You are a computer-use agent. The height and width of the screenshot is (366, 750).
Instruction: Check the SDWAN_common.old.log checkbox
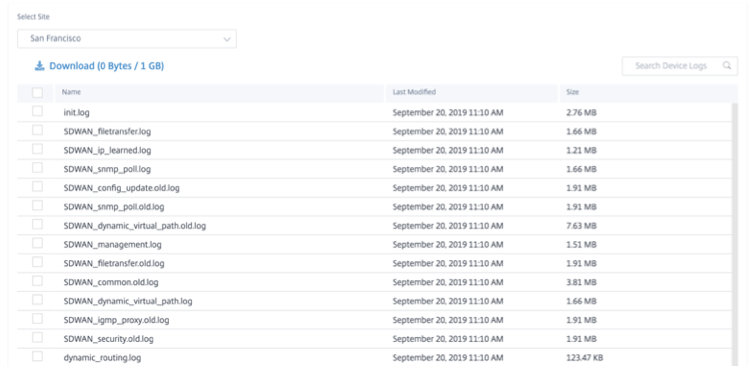[37, 281]
